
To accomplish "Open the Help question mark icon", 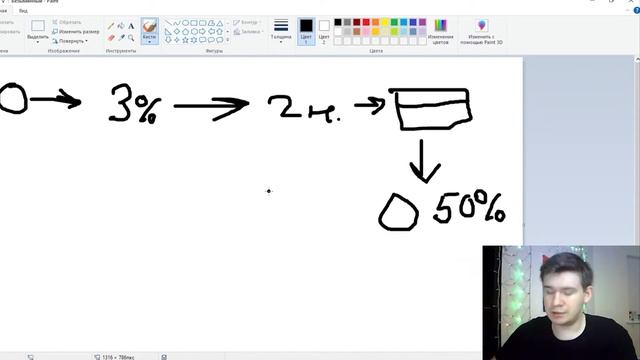I will tap(636, 11).
